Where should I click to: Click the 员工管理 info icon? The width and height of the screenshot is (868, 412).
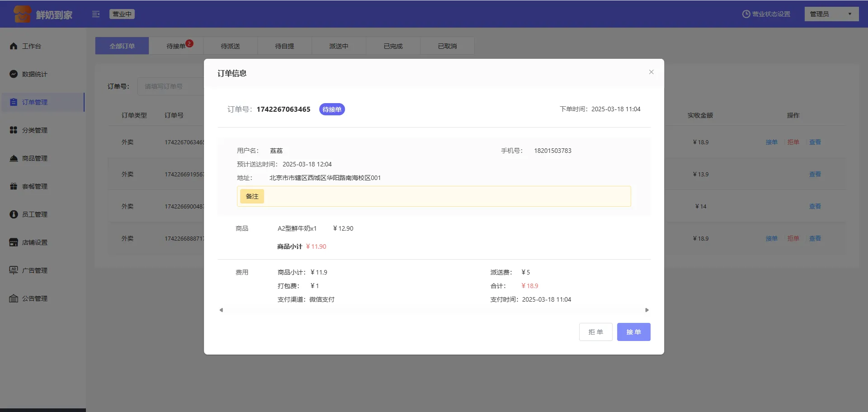[x=14, y=214]
